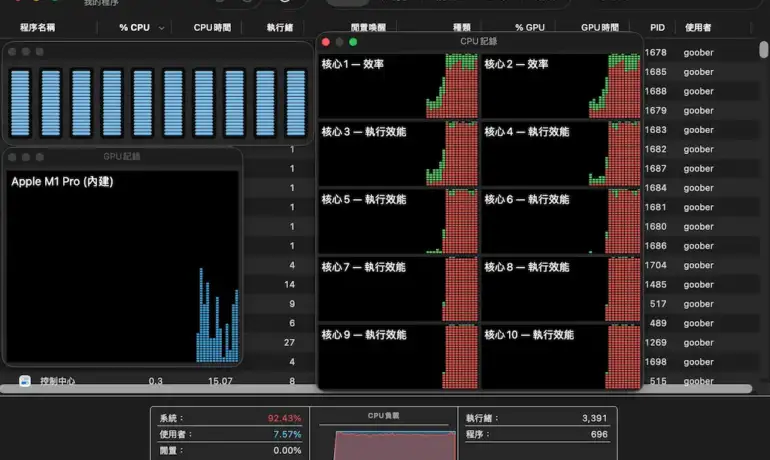The height and width of the screenshot is (460, 770).
Task: Click the CPU 記錄 window title bar
Action: [x=479, y=42]
